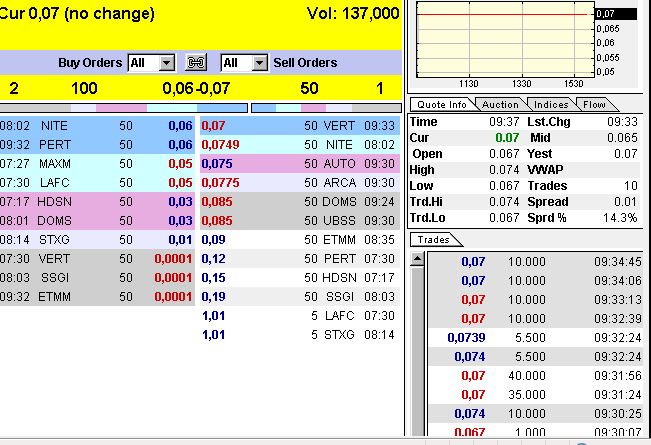Switch to the Indices tab

click(551, 104)
